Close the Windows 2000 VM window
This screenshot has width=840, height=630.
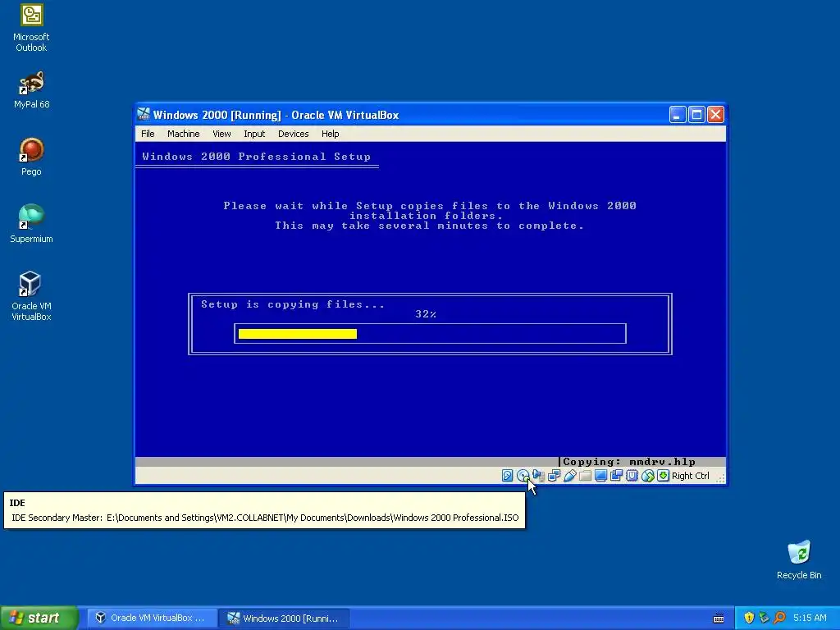tap(715, 114)
